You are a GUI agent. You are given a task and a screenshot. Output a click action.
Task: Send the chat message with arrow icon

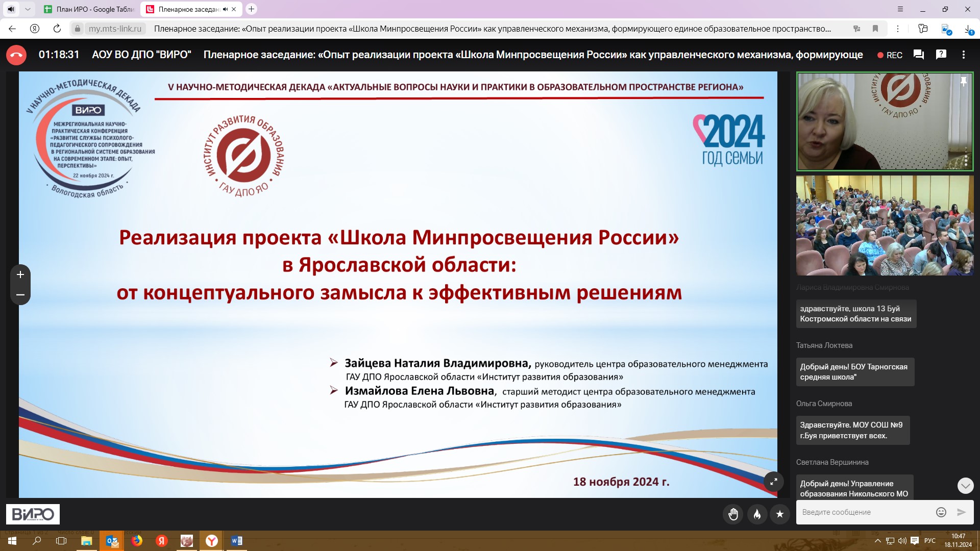point(962,512)
